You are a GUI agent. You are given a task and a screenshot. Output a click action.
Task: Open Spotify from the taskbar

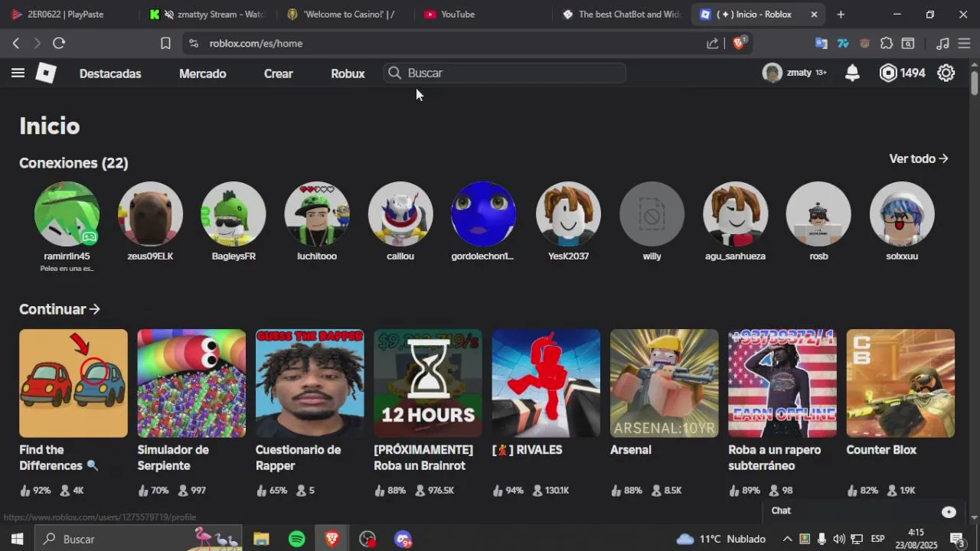(297, 539)
